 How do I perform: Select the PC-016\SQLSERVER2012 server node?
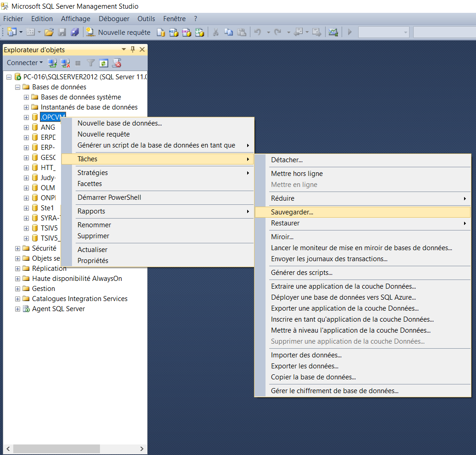coord(85,77)
